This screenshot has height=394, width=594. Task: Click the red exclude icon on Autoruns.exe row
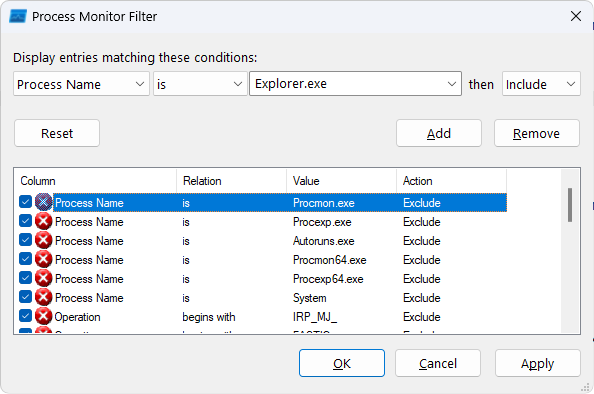(x=44, y=240)
